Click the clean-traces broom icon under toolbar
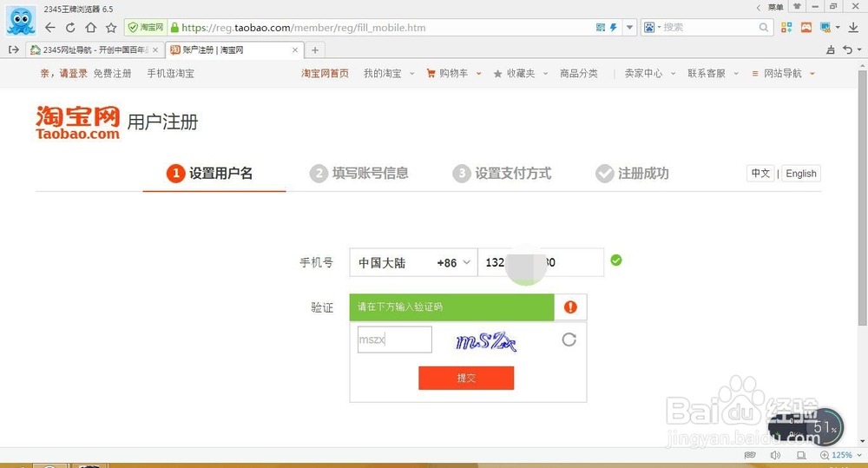This screenshot has height=468, width=868. [831, 49]
